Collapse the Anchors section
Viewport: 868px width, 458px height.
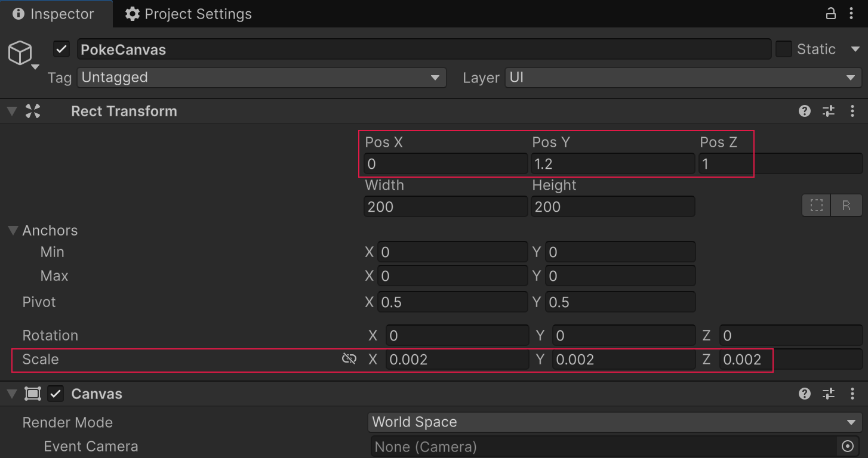tap(13, 230)
